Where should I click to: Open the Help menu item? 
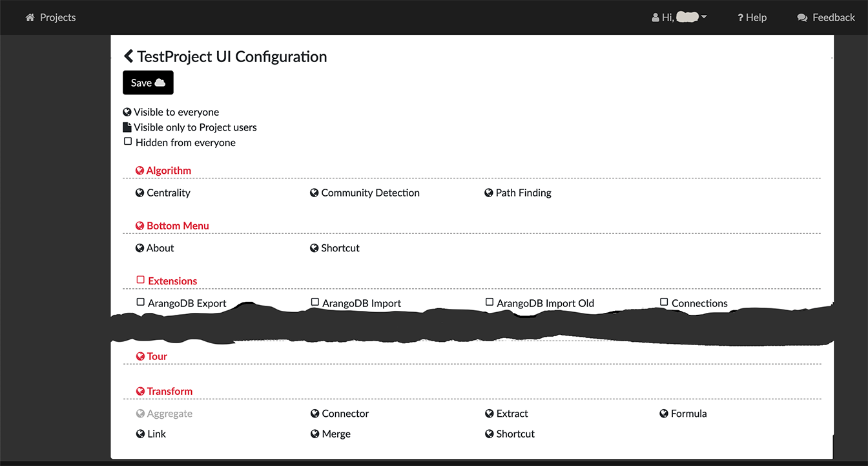(752, 17)
